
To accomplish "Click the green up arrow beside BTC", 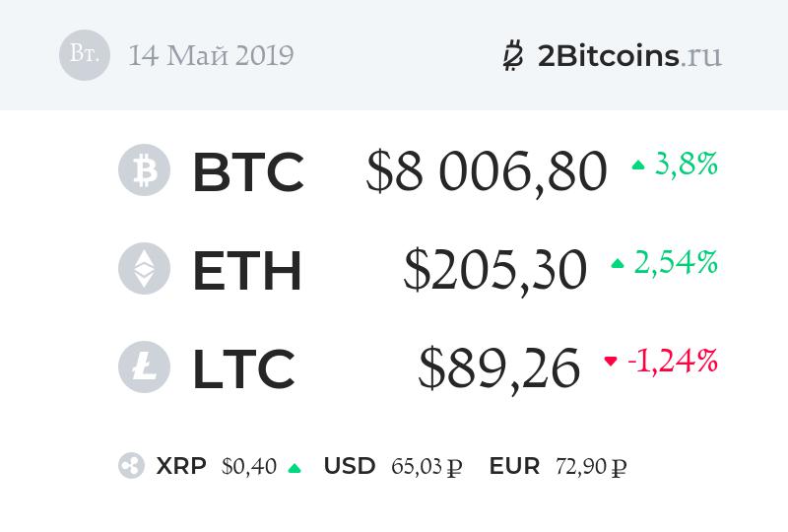I will (x=637, y=166).
